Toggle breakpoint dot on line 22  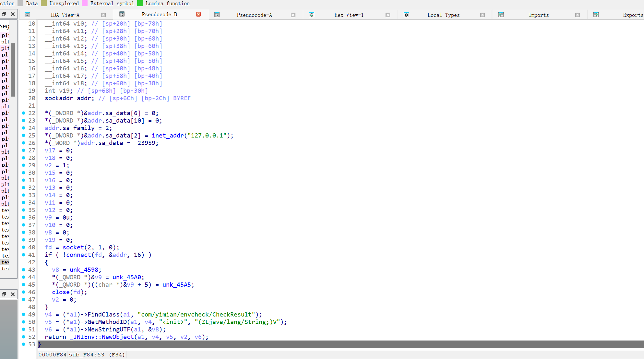[24, 113]
